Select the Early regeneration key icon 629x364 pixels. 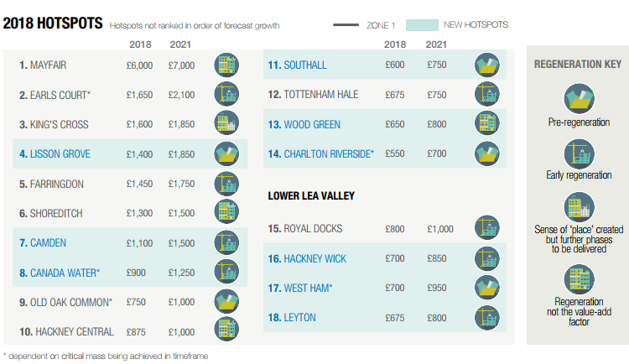pyautogui.click(x=576, y=152)
